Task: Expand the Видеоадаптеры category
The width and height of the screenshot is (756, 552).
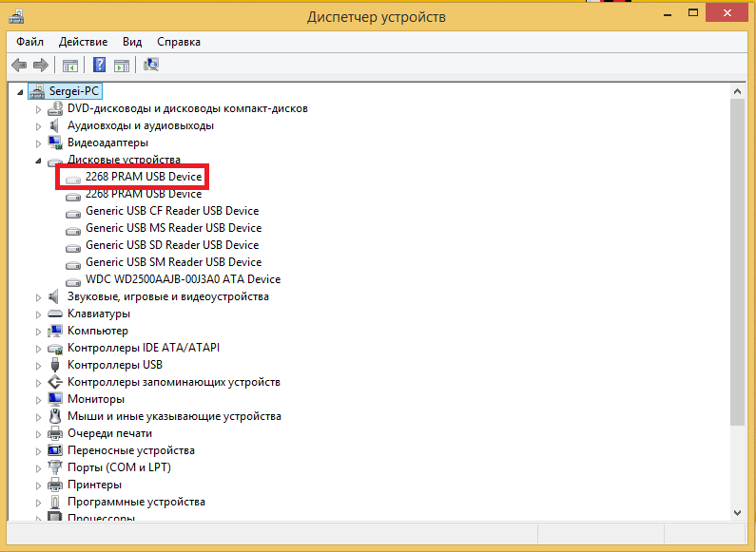Action: (39, 143)
